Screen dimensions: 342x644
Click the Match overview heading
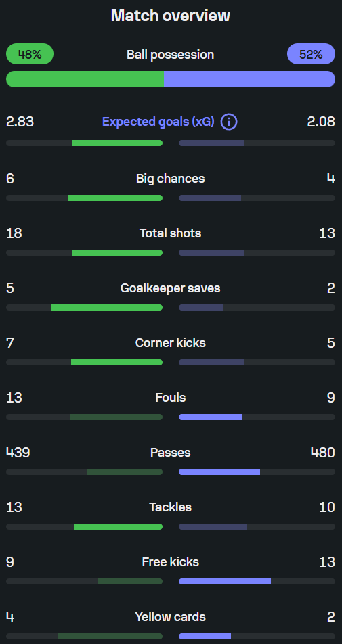171,16
